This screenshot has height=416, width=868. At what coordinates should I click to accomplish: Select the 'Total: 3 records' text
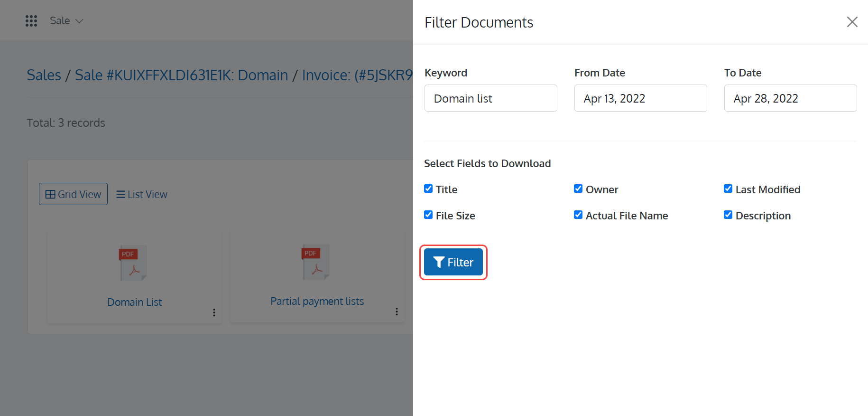point(66,123)
